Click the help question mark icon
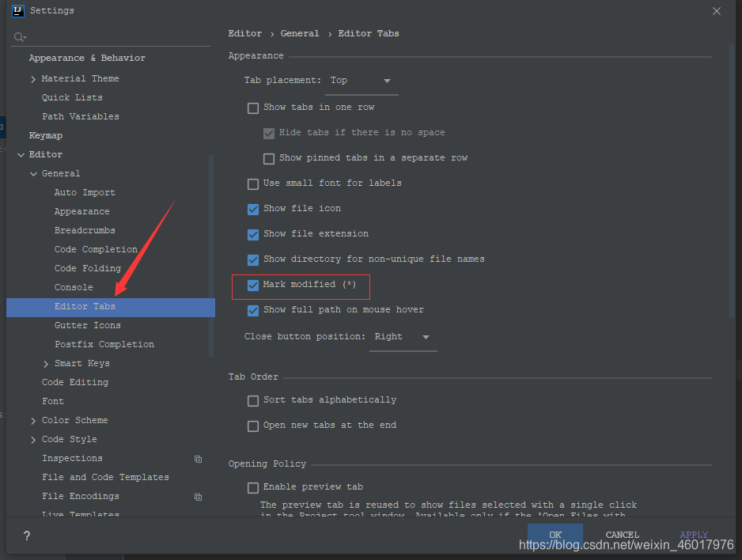This screenshot has height=560, width=742. coord(27,535)
